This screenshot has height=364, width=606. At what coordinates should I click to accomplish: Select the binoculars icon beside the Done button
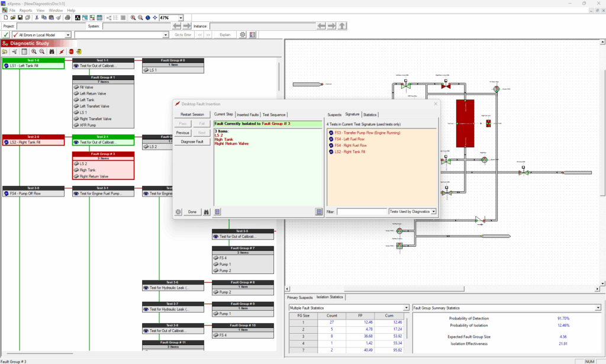tap(207, 212)
